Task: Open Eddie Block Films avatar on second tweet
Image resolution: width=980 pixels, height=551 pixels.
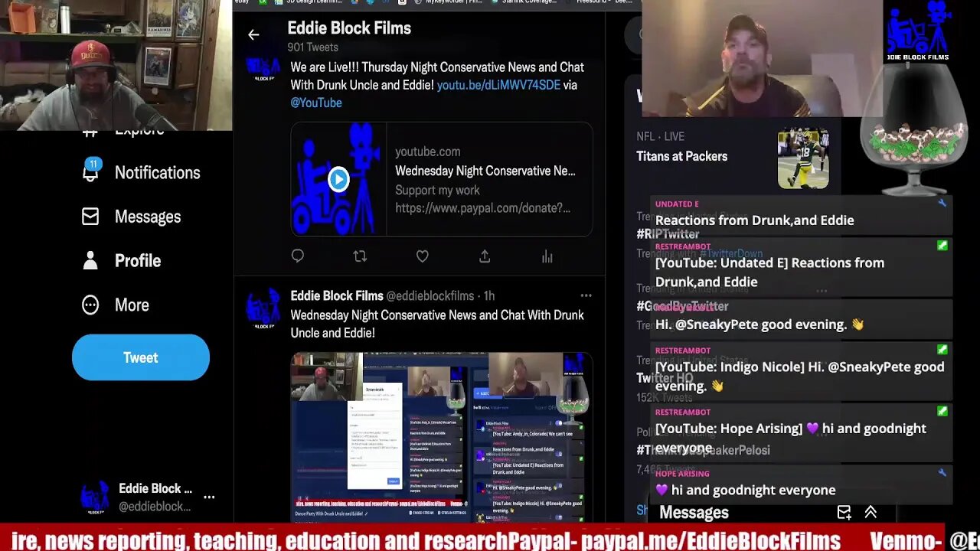Action: [263, 308]
